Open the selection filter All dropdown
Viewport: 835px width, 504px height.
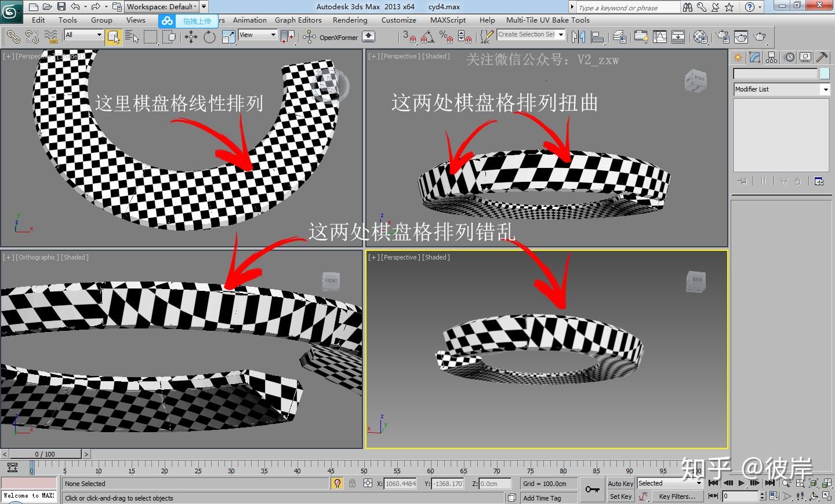point(83,35)
